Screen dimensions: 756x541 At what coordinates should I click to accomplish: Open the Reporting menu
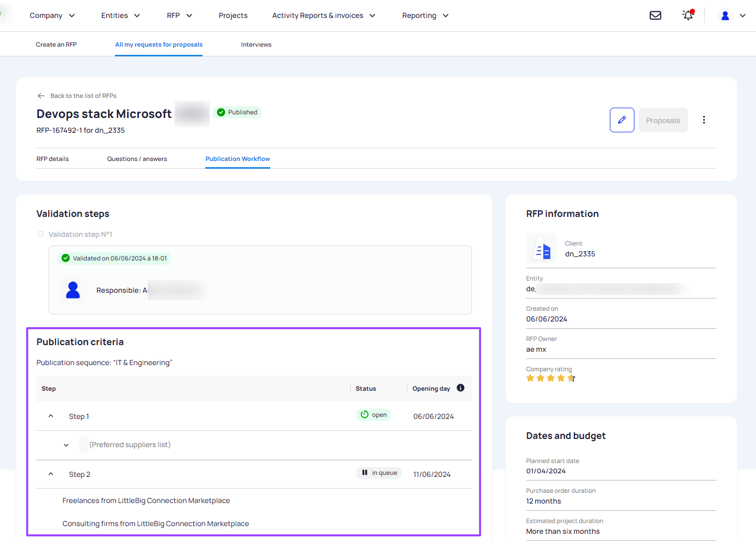pos(425,16)
